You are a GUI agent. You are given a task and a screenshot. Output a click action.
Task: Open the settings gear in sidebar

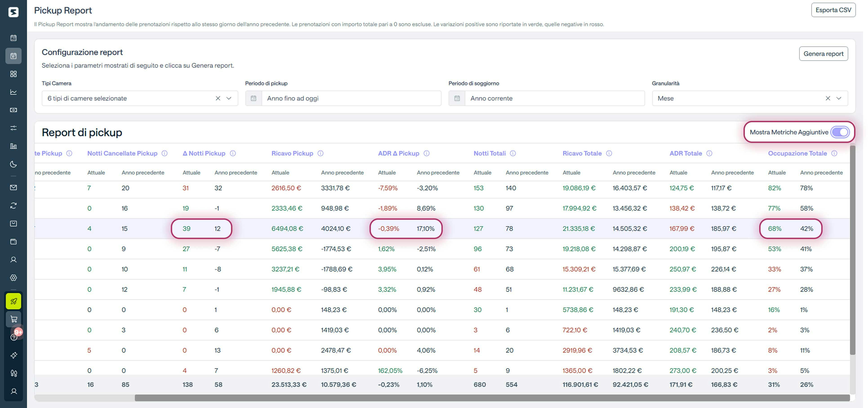13,278
